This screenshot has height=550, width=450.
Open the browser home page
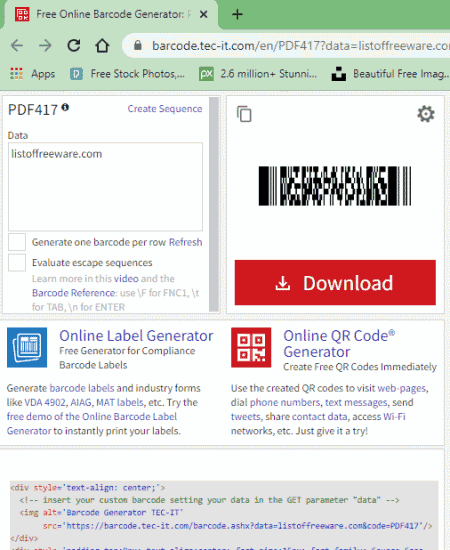tap(102, 46)
